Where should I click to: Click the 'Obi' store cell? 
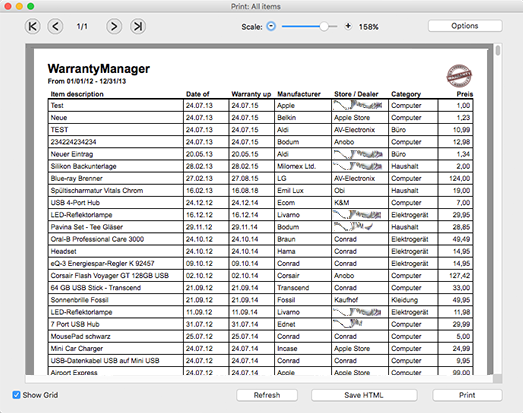[x=360, y=190]
